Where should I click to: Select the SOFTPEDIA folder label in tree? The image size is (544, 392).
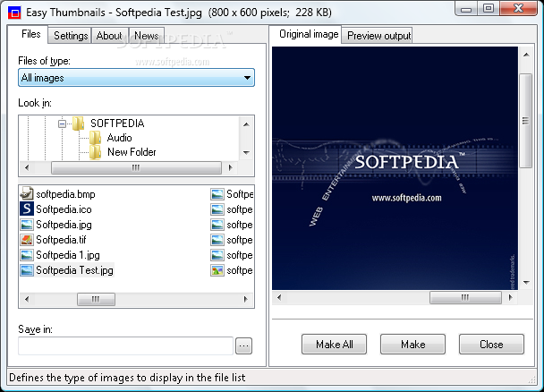click(x=117, y=124)
